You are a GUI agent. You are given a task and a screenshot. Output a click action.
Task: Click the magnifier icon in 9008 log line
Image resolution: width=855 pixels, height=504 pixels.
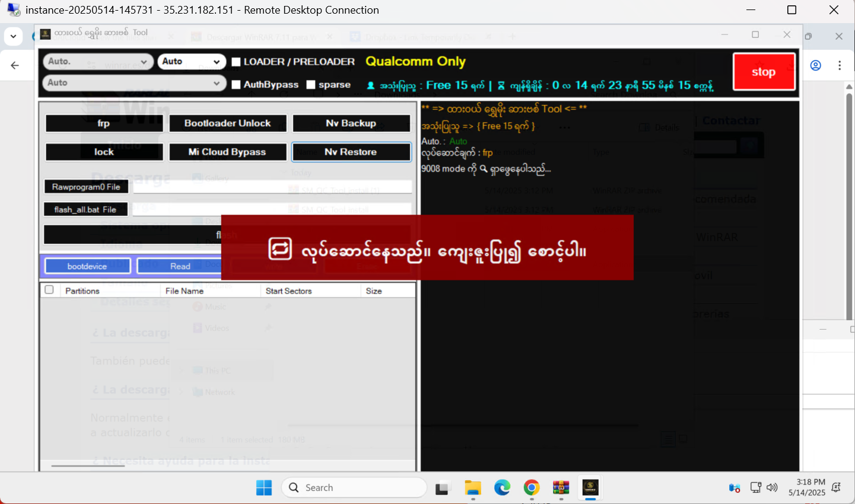click(x=484, y=169)
